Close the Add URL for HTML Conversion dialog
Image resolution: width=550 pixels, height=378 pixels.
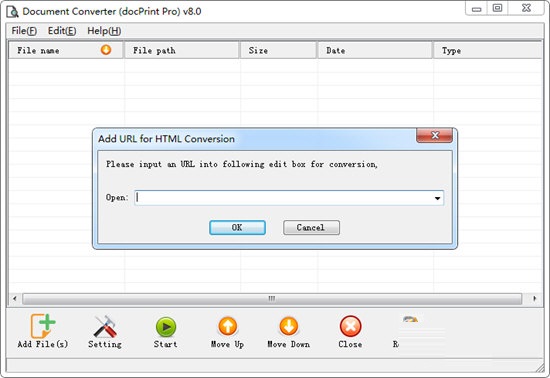point(434,135)
